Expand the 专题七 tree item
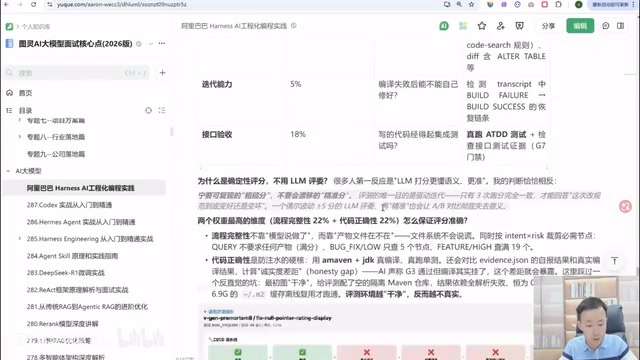The height and width of the screenshot is (360, 640). tap(20, 120)
